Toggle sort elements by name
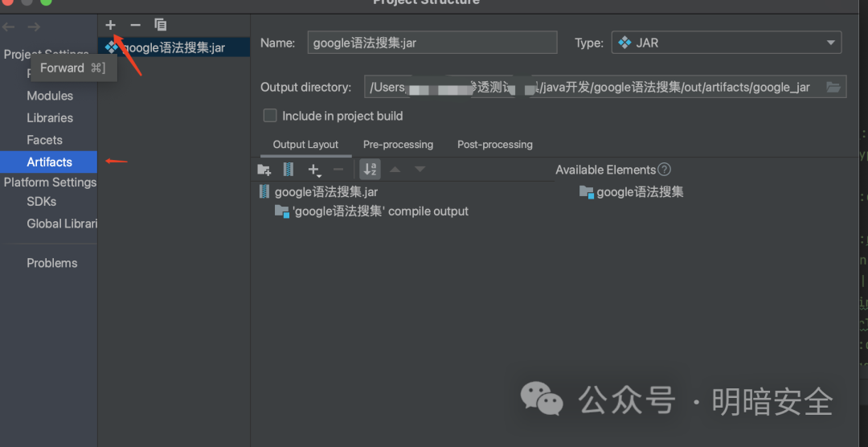 (370, 170)
